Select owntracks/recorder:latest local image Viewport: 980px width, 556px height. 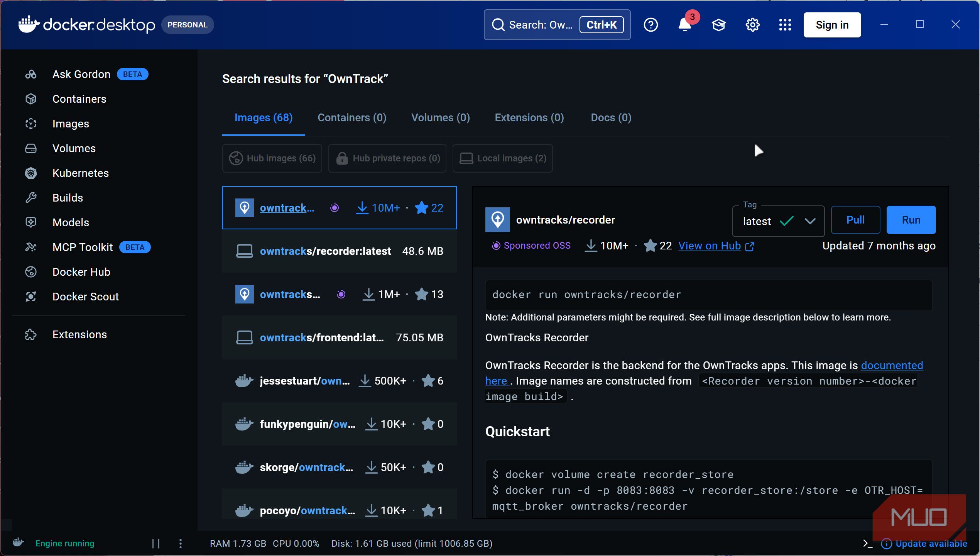(340, 251)
